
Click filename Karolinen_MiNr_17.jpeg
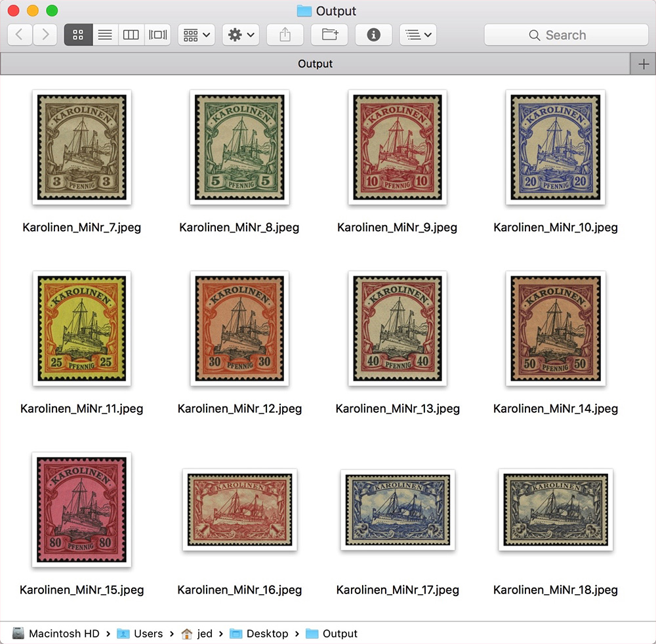pyautogui.click(x=398, y=590)
